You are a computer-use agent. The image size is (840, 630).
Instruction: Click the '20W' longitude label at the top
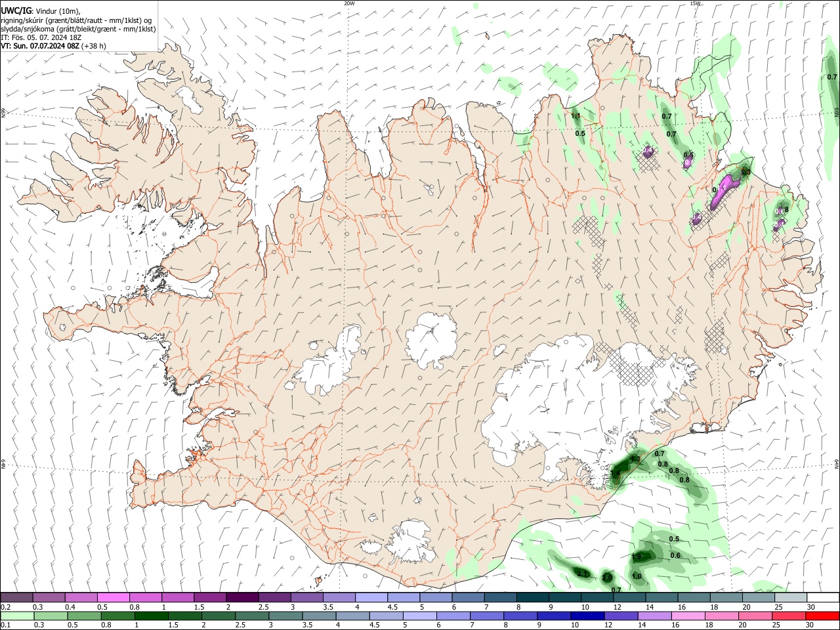349,3
